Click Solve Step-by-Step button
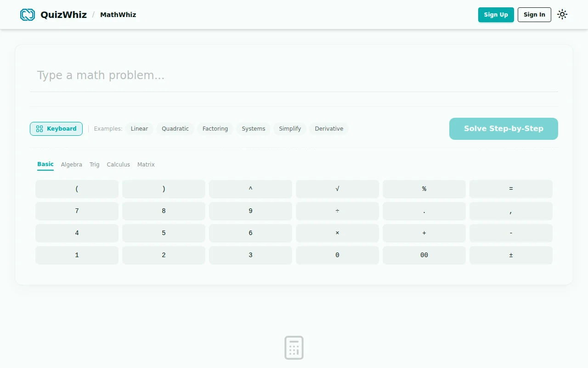 coord(503,129)
